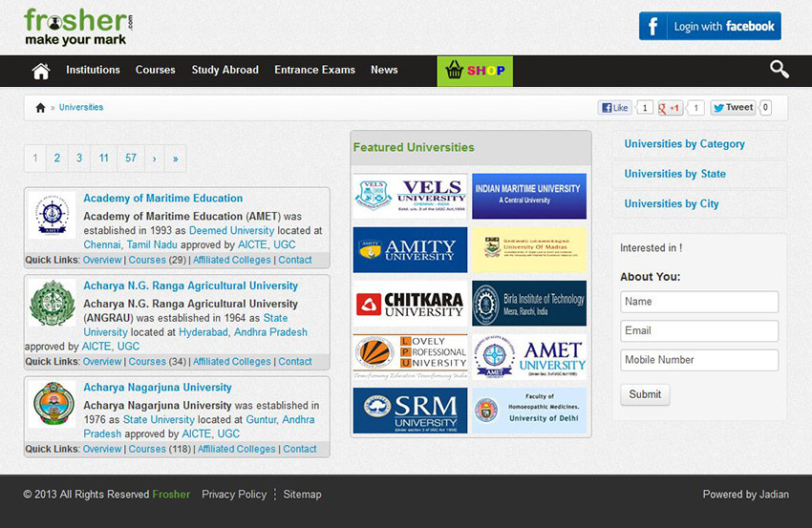Open Sitemap footer link

(302, 495)
